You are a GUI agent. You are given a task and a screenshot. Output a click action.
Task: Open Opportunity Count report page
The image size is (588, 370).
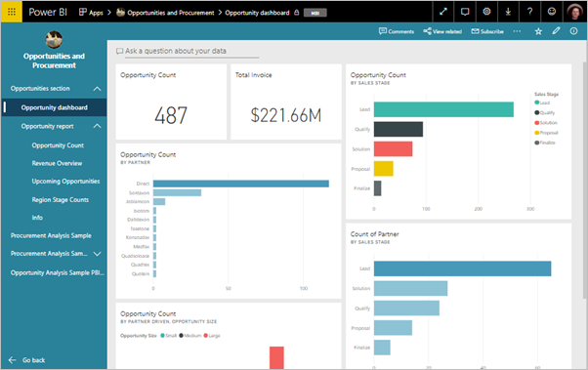(58, 145)
